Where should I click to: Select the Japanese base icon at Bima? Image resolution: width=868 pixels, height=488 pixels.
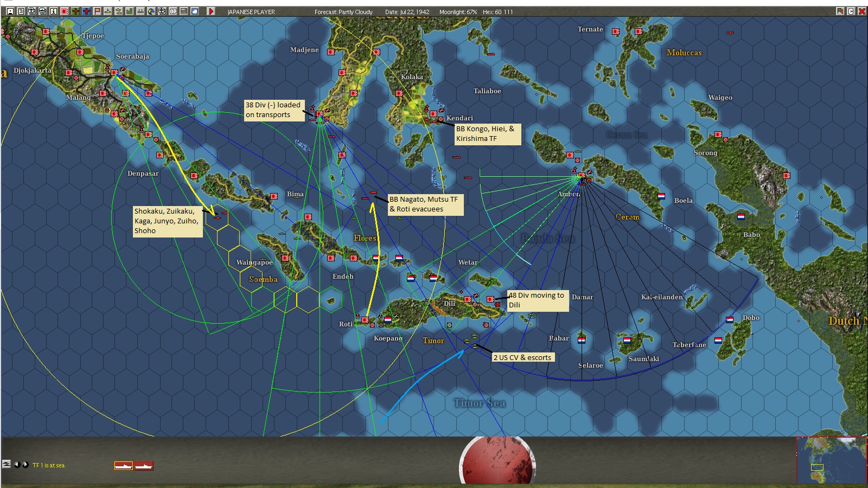(274, 196)
